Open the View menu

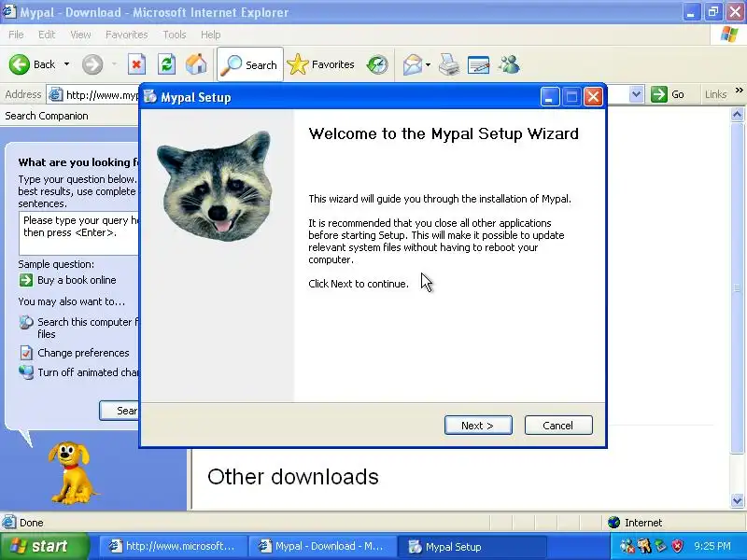pos(80,35)
